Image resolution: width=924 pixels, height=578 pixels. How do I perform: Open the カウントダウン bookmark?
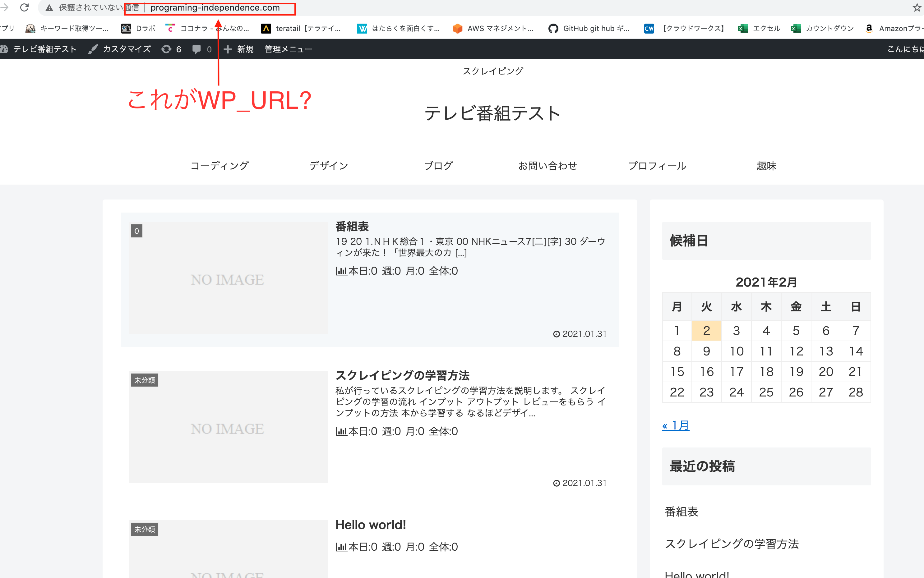click(822, 28)
